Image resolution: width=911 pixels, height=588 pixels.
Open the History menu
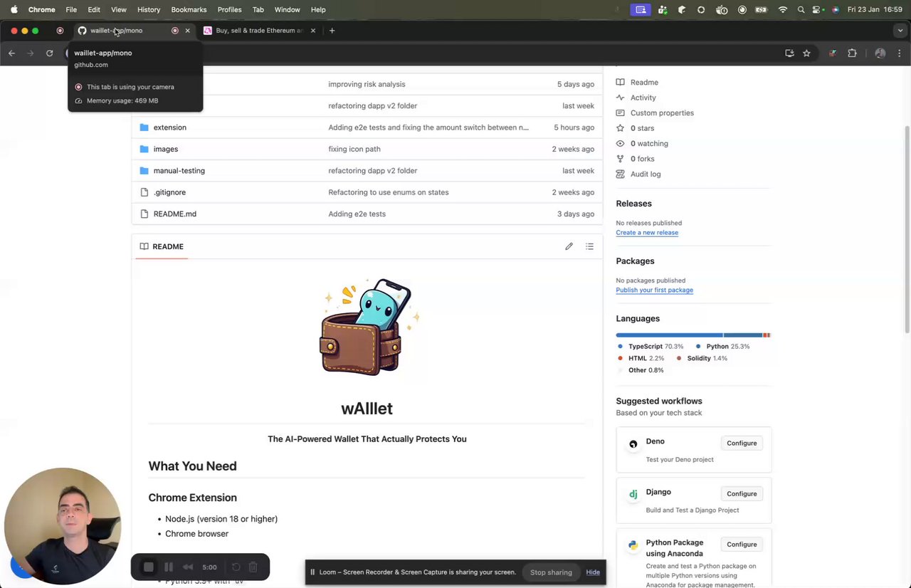(149, 9)
